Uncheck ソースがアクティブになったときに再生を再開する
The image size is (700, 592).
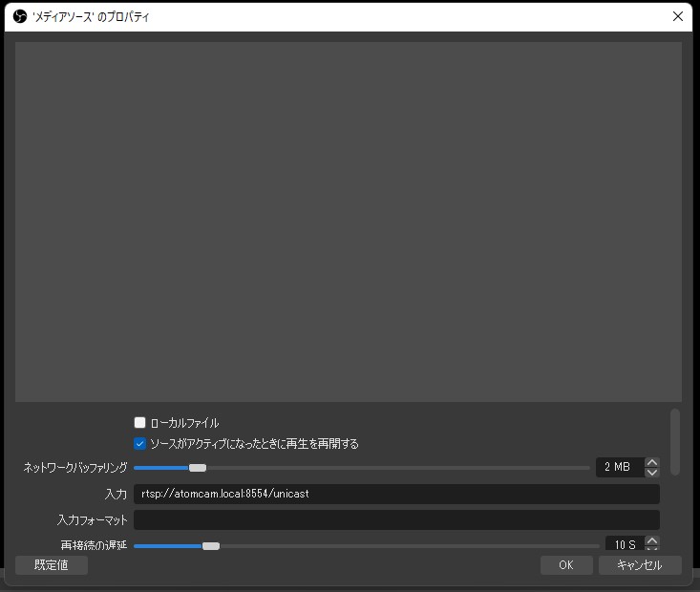(139, 444)
